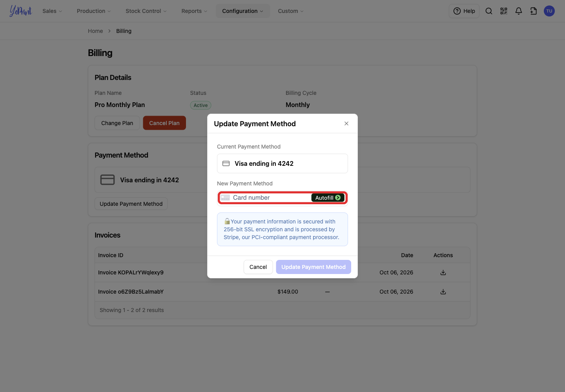
Task: Open the notifications bell
Action: (519, 11)
